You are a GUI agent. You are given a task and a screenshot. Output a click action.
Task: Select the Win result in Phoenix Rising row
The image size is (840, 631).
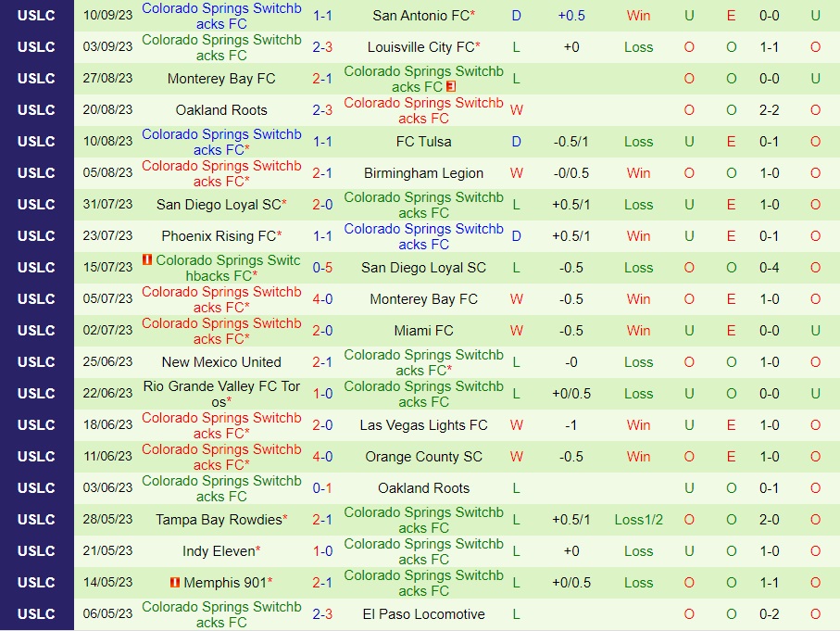(639, 236)
